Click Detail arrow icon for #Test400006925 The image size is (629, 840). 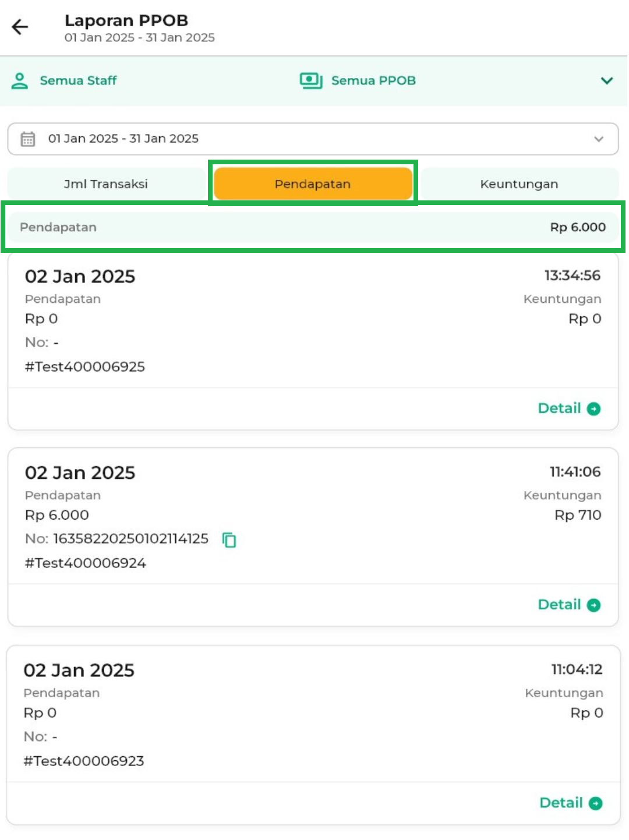594,409
